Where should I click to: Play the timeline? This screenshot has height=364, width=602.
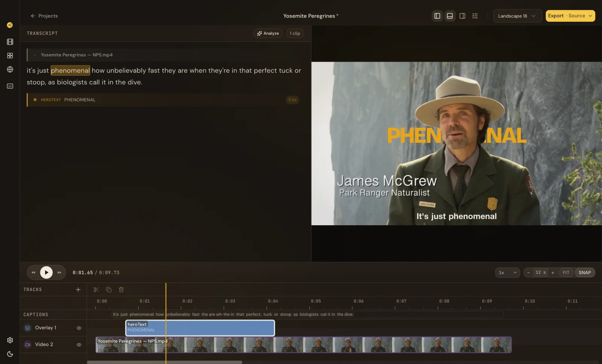[x=46, y=273]
